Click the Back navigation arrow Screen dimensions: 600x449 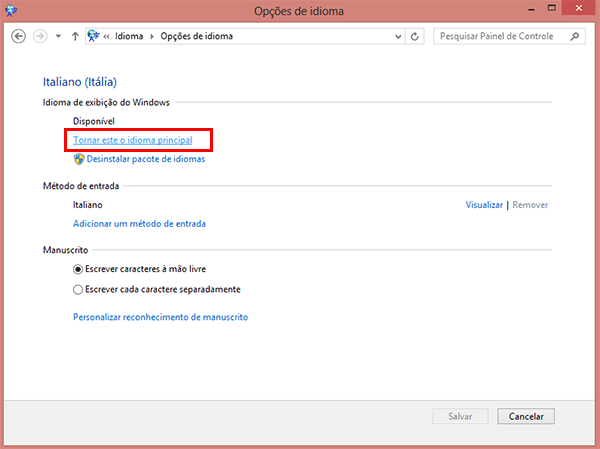click(18, 36)
